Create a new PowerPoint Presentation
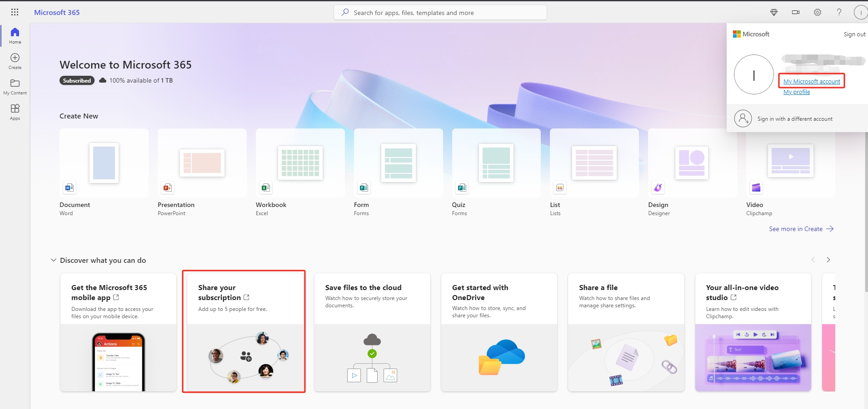868x409 pixels. [x=202, y=172]
